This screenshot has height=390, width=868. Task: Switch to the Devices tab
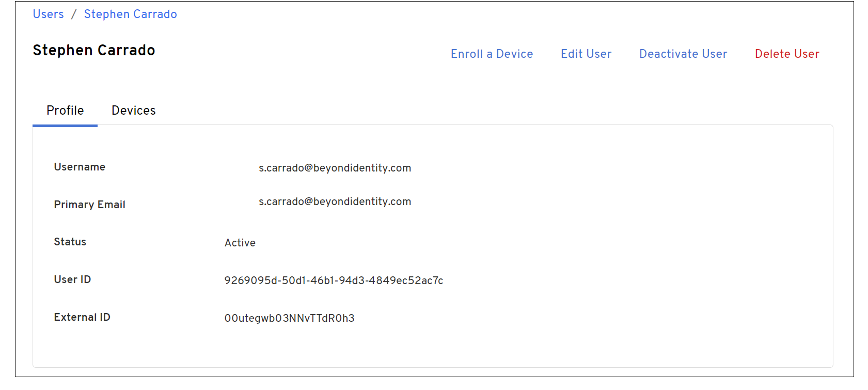[x=133, y=111]
